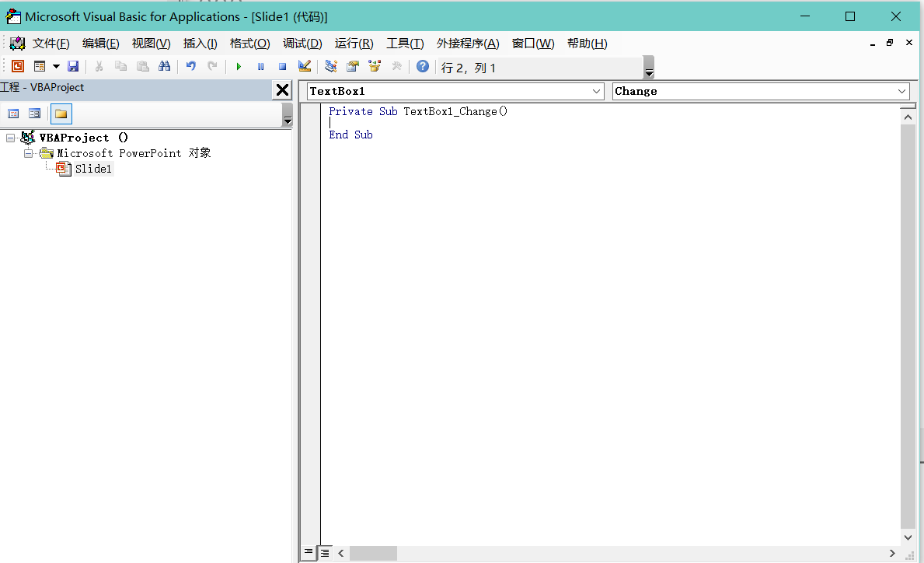Click the Find binoculars icon
Screen dimensions: 924x563
click(165, 67)
